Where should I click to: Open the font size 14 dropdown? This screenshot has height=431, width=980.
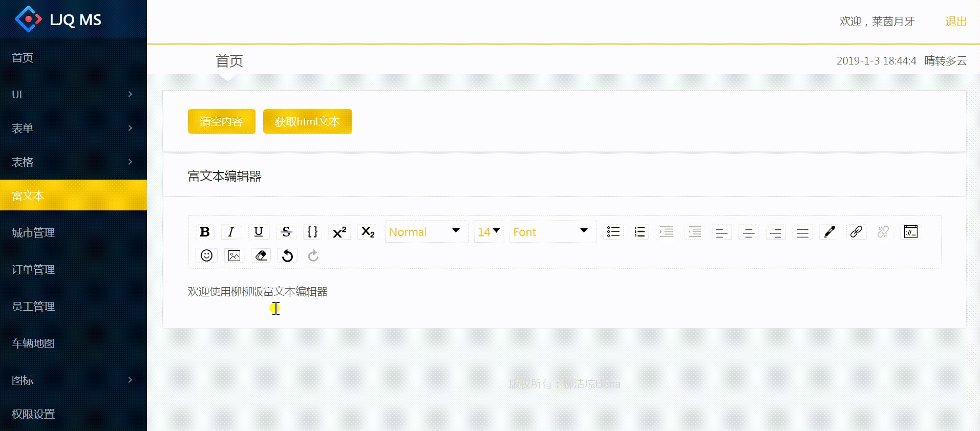click(489, 232)
